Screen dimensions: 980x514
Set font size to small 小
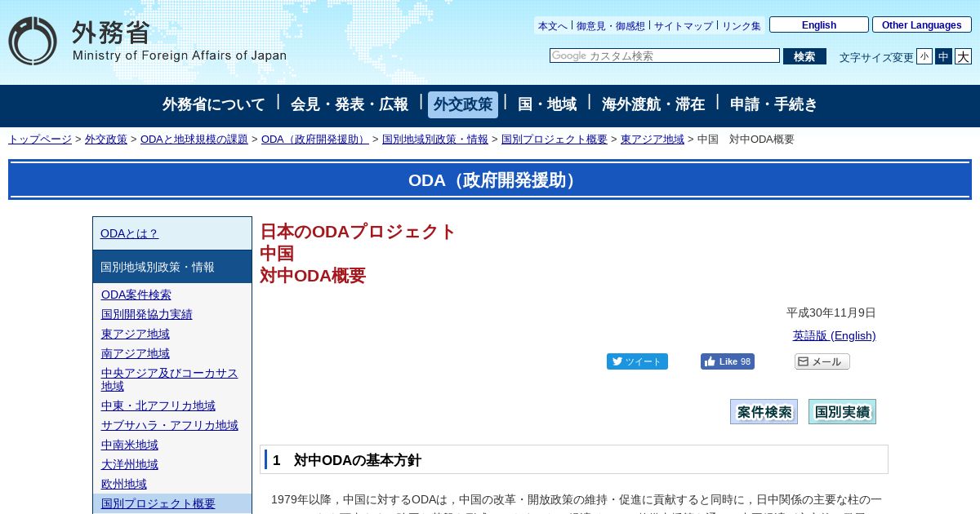pyautogui.click(x=924, y=56)
